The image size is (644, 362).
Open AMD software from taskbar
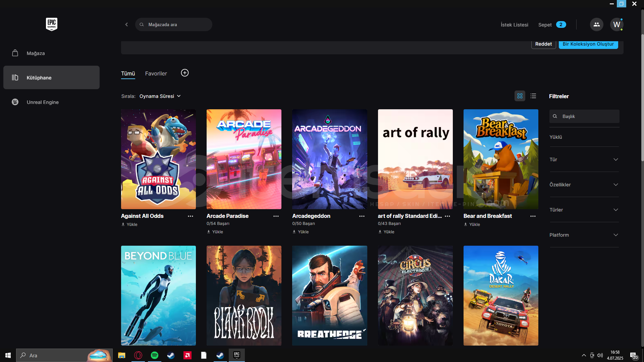tap(187, 355)
